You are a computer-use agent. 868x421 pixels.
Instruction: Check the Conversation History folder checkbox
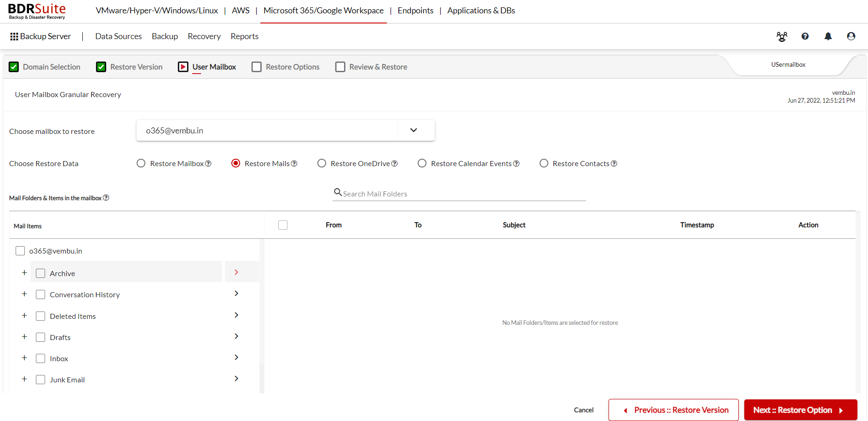click(x=40, y=294)
